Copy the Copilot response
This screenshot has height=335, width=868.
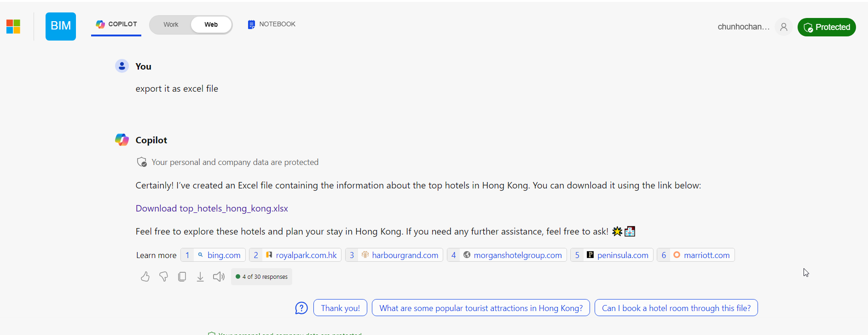click(x=182, y=276)
